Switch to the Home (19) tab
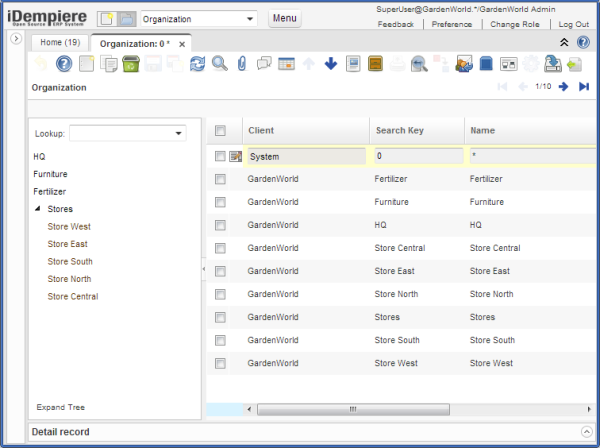The image size is (600, 448). [60, 42]
